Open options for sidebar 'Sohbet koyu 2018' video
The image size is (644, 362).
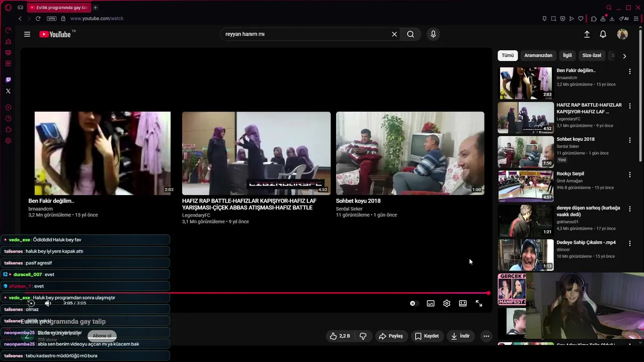click(629, 140)
